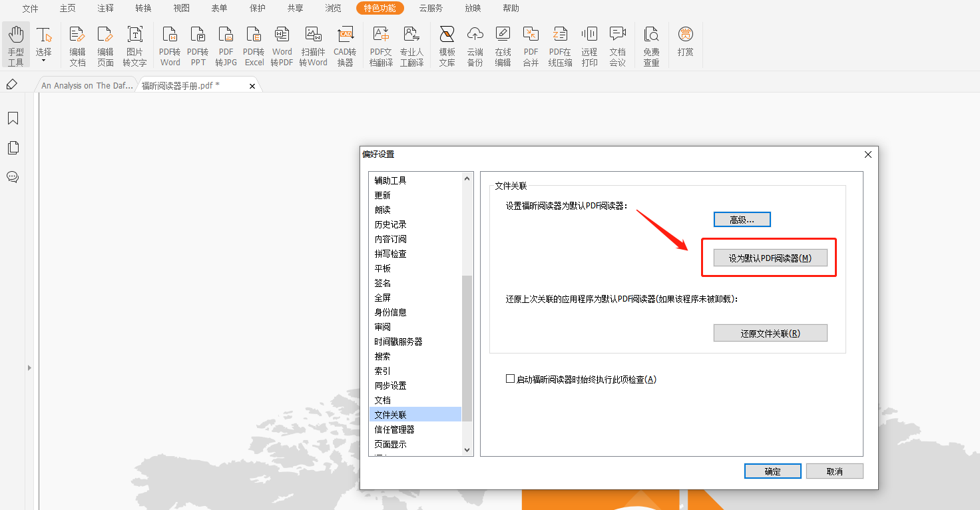Expand the collapsed left navigation panel arrow

click(x=29, y=368)
